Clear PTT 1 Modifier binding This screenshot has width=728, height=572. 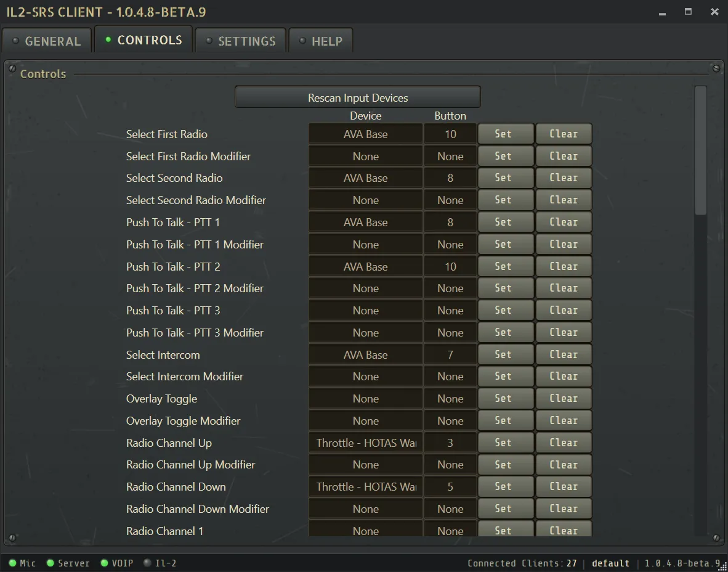click(x=564, y=245)
